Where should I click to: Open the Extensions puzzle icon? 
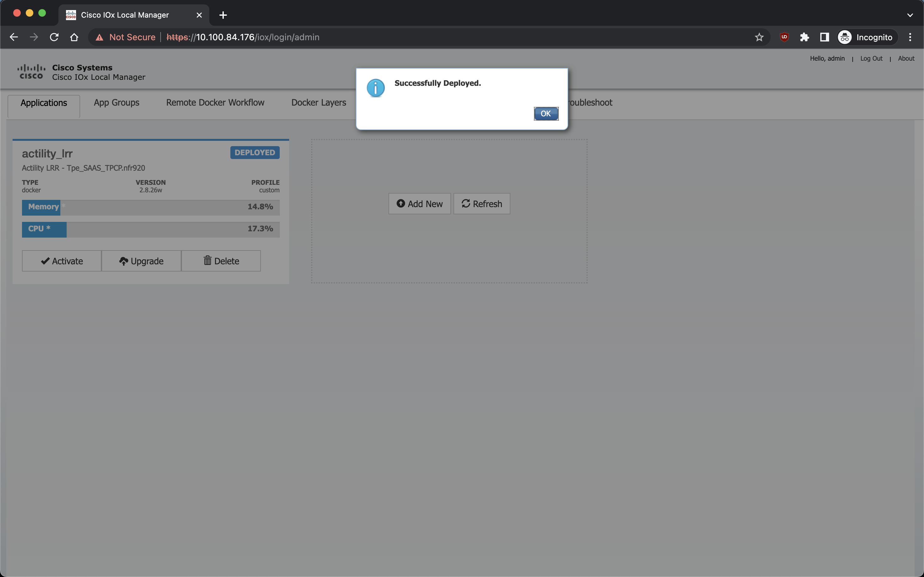click(804, 37)
